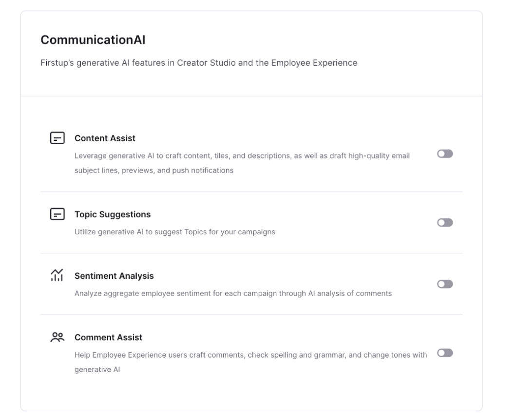The width and height of the screenshot is (517, 420).
Task: Click the Comment Assist description text
Action: (x=250, y=362)
